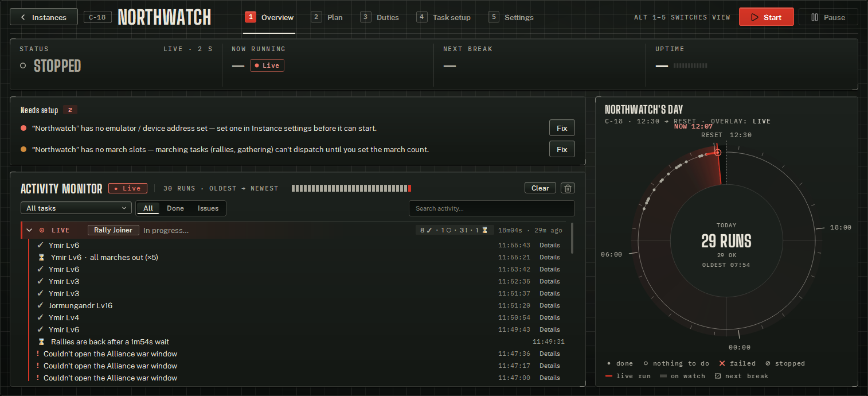Screen dimensions: 868x396
Task: Open Details for Ymir Lv4 entry
Action: (549, 317)
